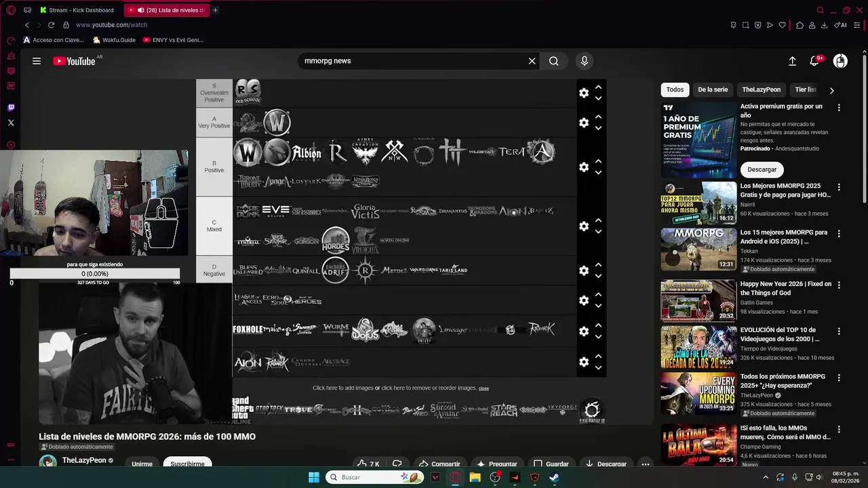
Task: Open the Opera AI assistant button
Action: pyautogui.click(x=841, y=25)
